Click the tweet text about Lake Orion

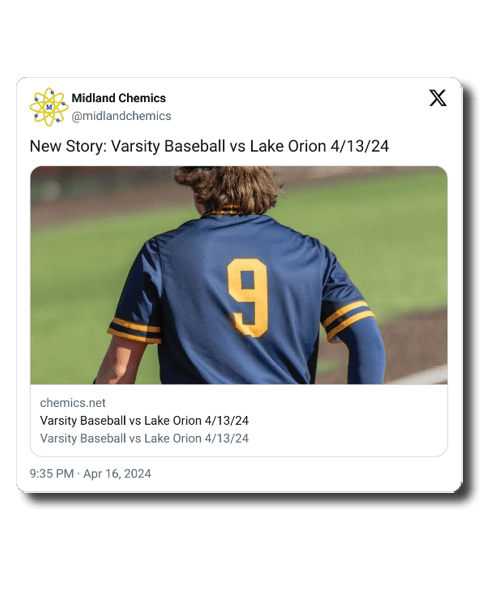pyautogui.click(x=209, y=146)
